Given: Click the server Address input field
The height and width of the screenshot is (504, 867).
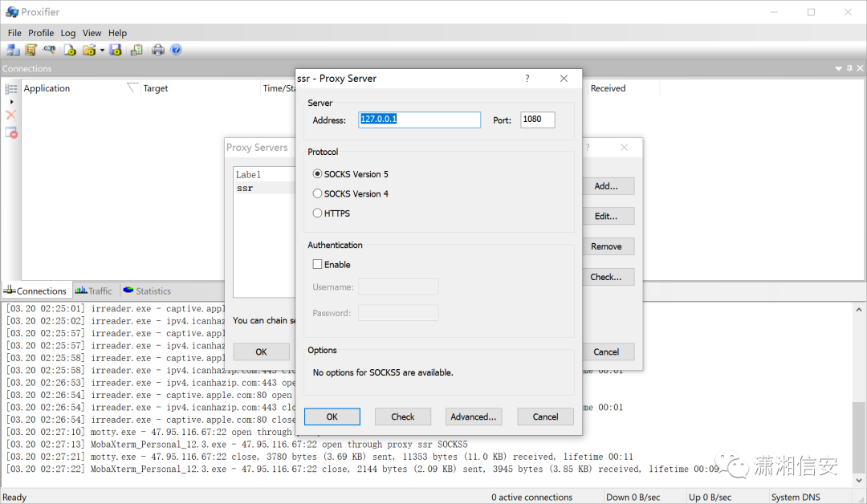Looking at the screenshot, I should point(420,120).
